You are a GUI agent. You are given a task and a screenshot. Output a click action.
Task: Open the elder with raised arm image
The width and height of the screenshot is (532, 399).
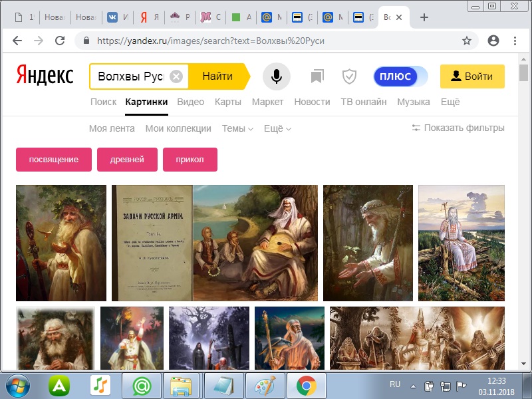pos(132,338)
